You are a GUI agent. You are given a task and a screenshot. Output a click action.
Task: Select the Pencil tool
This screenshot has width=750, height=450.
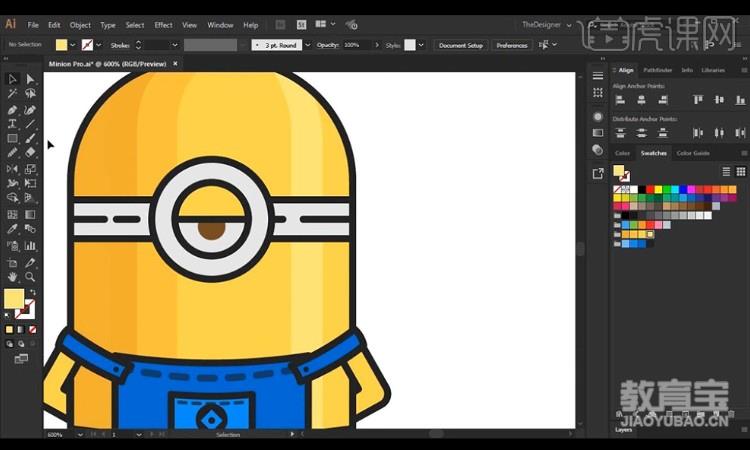12,153
